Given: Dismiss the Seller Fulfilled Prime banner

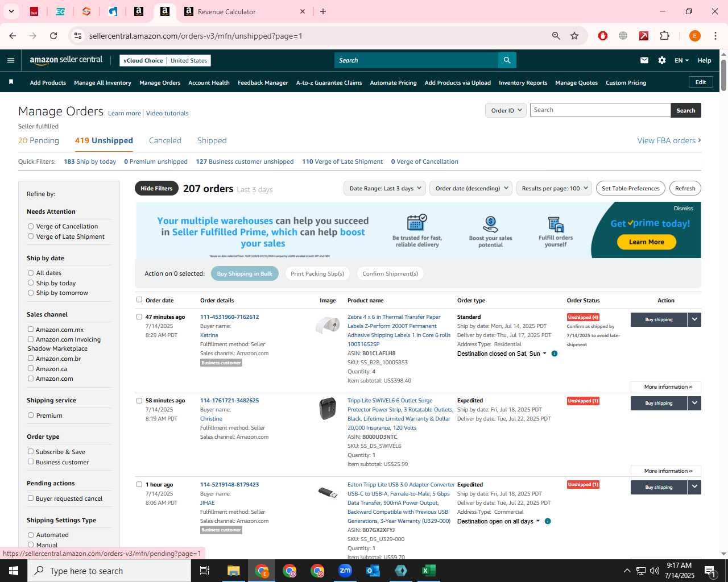Looking at the screenshot, I should [x=683, y=209].
